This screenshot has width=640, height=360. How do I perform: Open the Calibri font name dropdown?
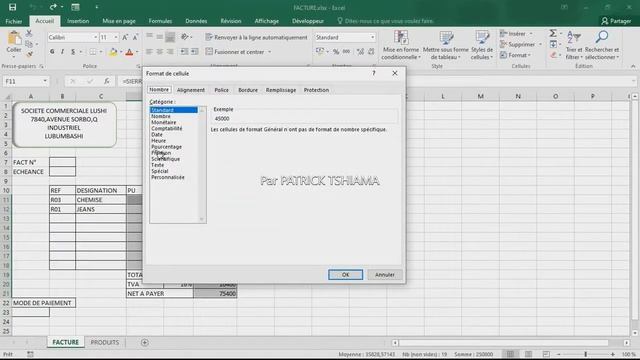point(96,37)
